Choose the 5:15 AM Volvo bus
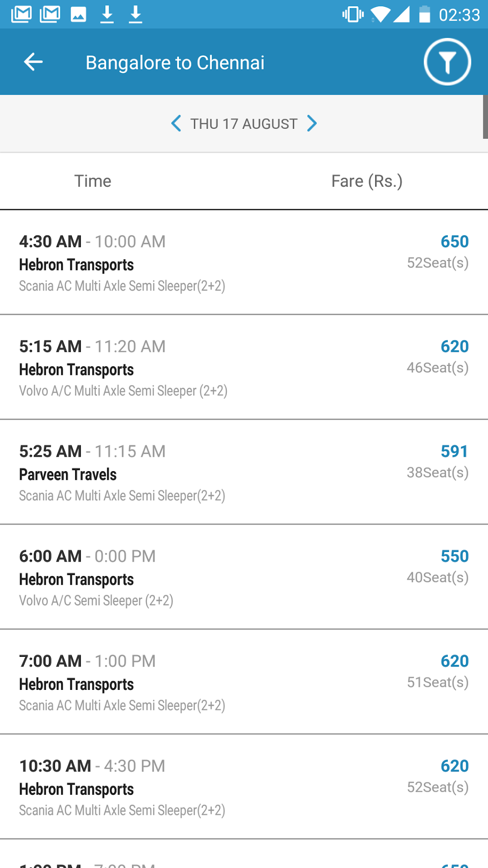488x868 pixels. [244, 367]
